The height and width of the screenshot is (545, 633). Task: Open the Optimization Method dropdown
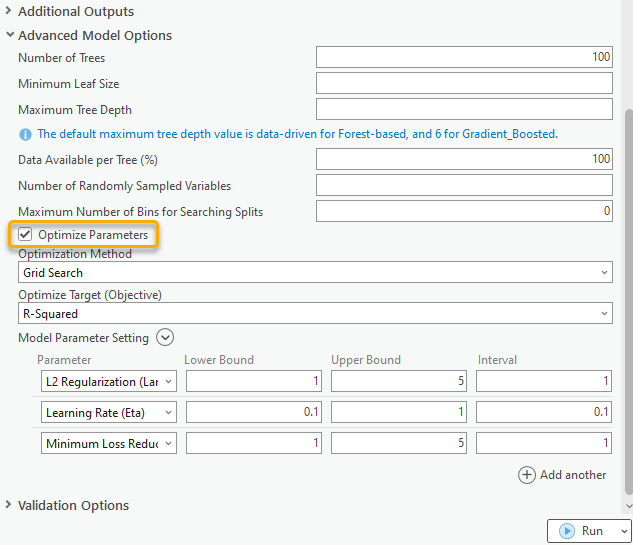pos(315,272)
